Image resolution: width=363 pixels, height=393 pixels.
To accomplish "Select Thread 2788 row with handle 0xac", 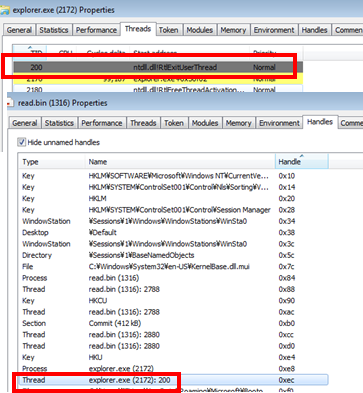I will pyautogui.click(x=173, y=312).
